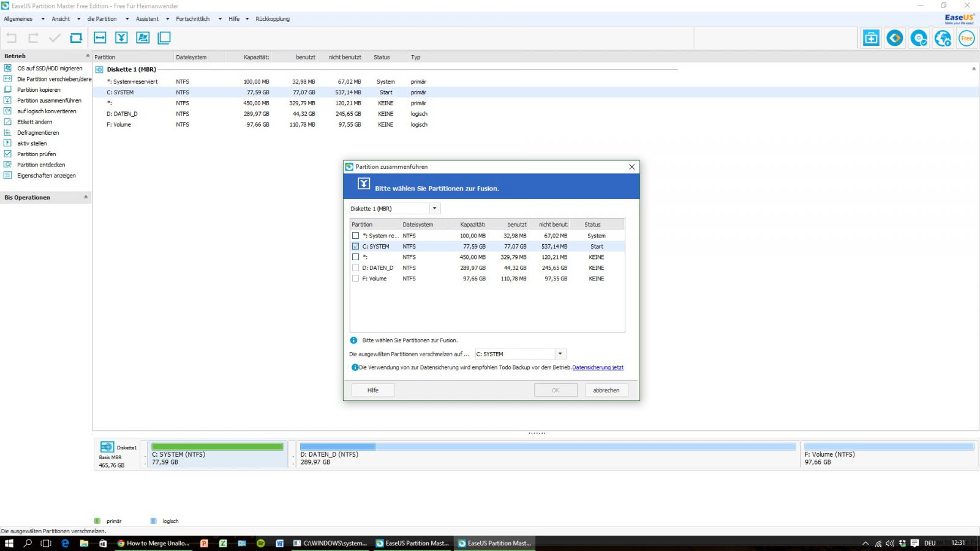Click the migrate OS toolbar icon
980x551 pixels.
click(143, 38)
